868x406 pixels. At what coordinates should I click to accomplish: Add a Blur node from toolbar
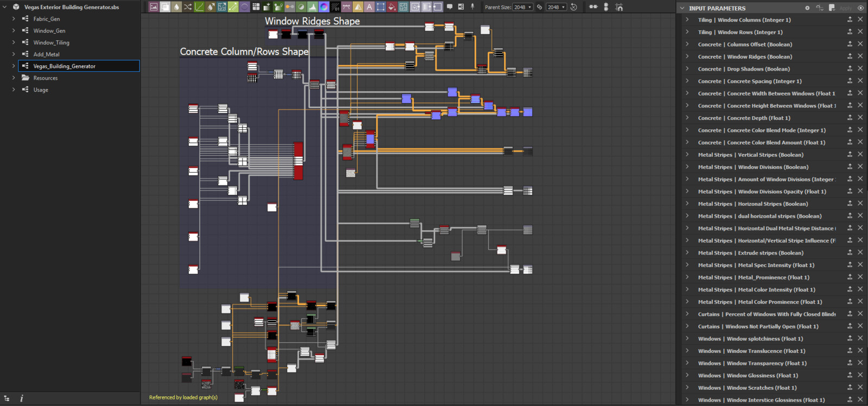coord(176,7)
